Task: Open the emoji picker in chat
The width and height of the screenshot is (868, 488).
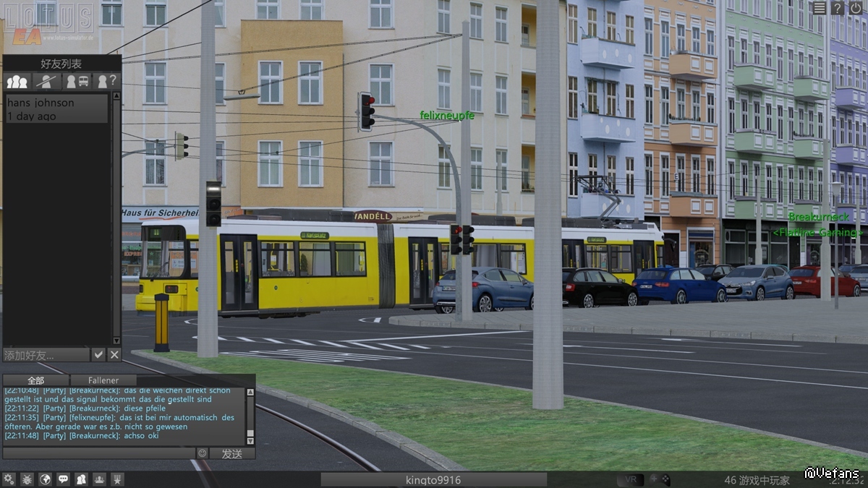Action: (x=203, y=453)
